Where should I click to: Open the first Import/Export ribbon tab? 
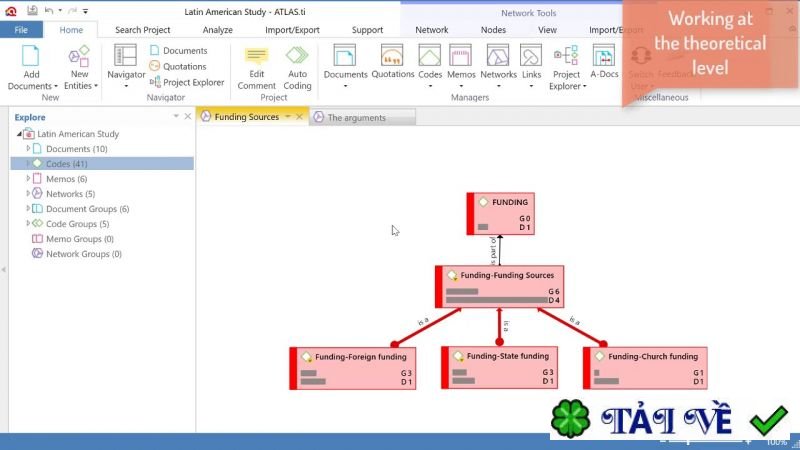coord(292,30)
